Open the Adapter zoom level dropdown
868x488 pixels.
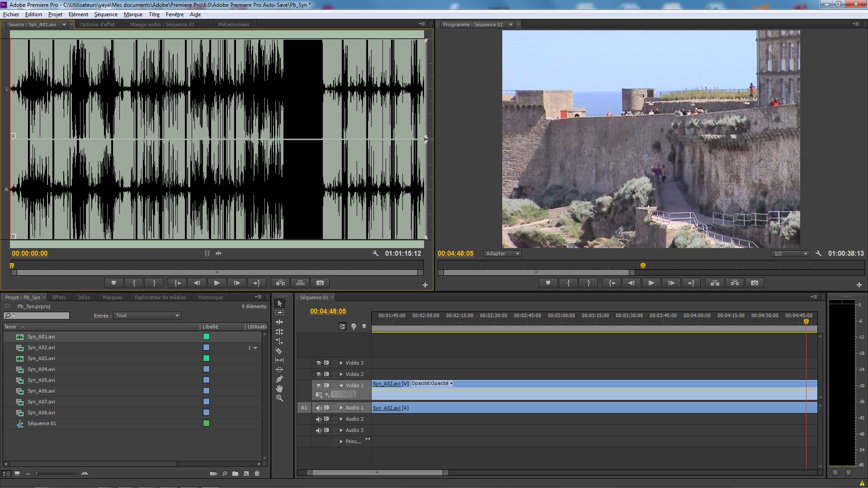(x=502, y=253)
